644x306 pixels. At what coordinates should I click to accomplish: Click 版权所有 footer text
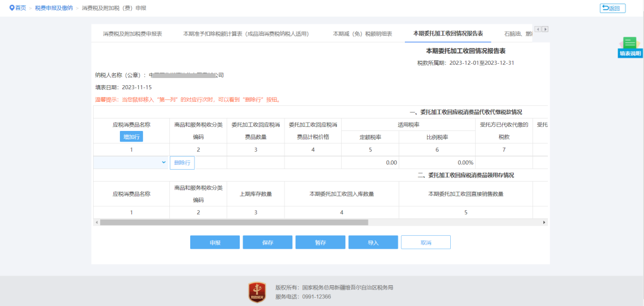pyautogui.click(x=335, y=288)
